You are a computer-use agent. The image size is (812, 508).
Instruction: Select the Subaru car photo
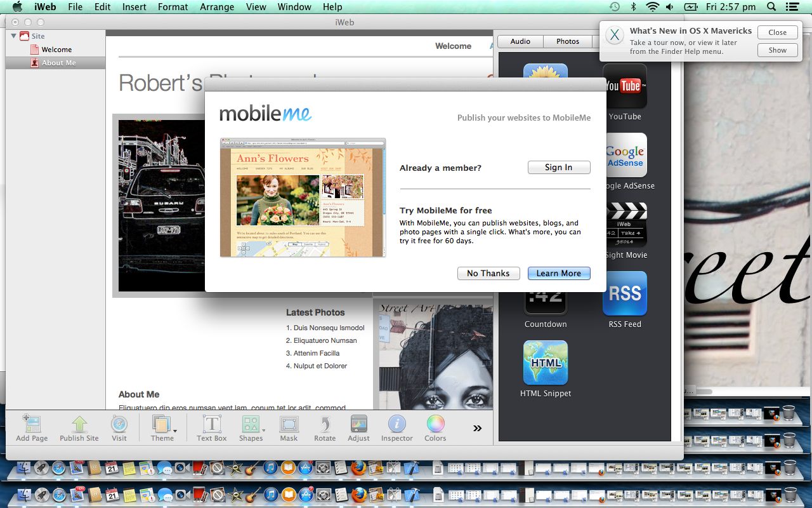click(161, 206)
